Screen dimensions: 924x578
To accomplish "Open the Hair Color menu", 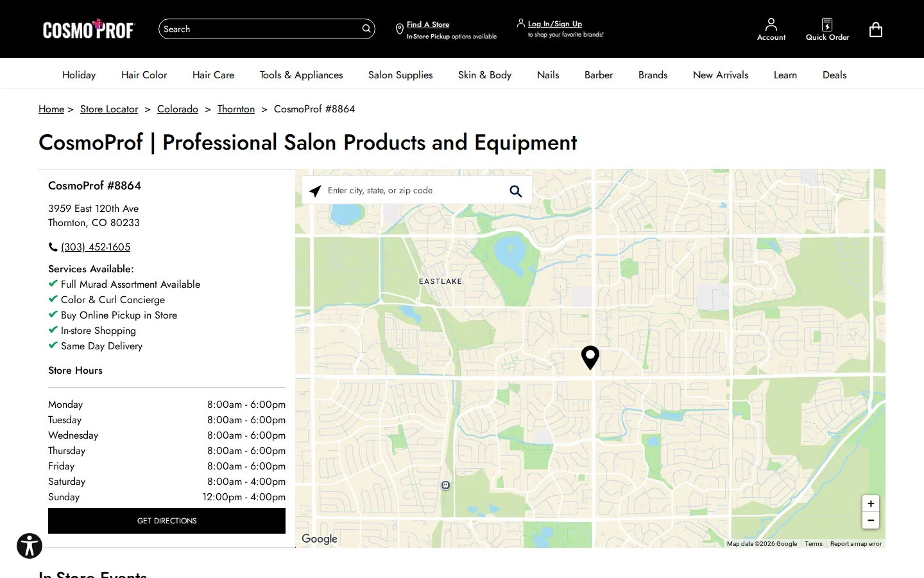I will [x=144, y=75].
